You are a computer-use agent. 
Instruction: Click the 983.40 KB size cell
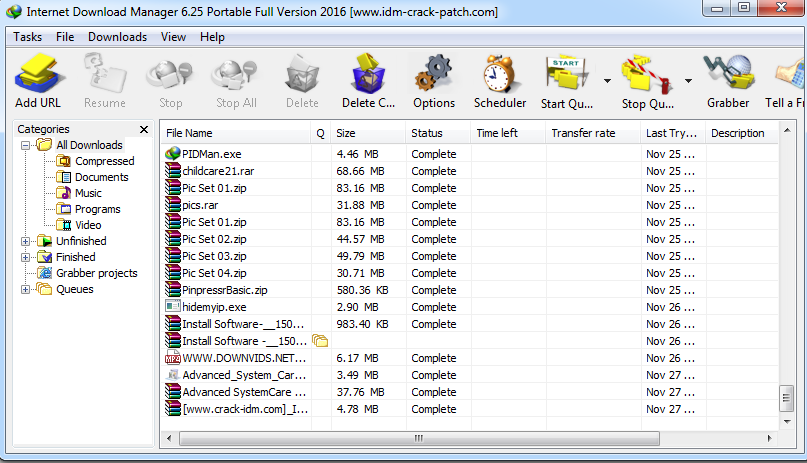click(x=362, y=324)
